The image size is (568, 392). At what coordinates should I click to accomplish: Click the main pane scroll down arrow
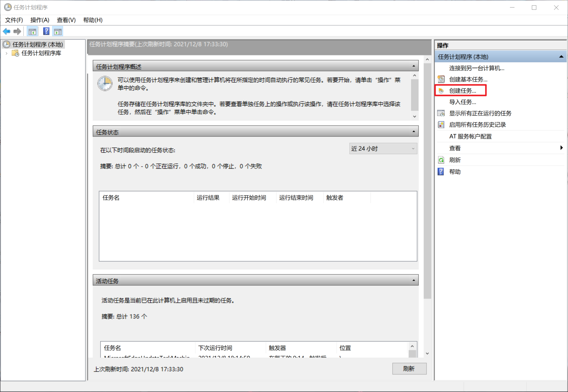(x=427, y=354)
